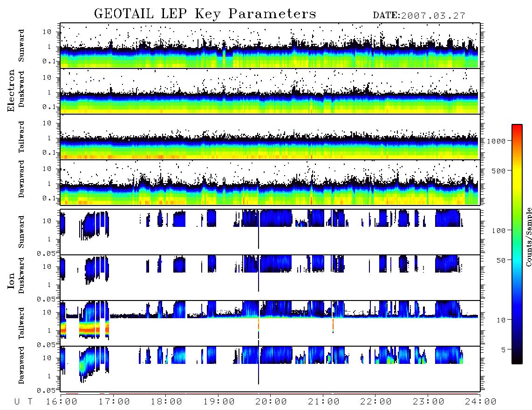Click the "U T" axis label
The width and height of the screenshot is (532, 410).
[x=24, y=402]
